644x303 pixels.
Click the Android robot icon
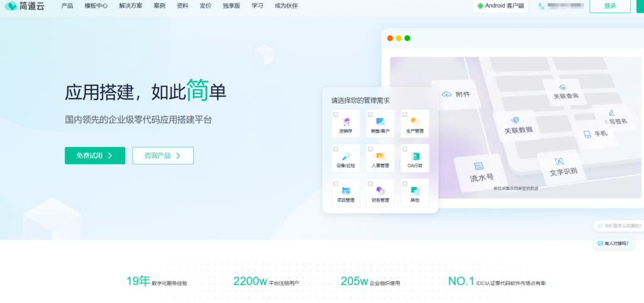tap(480, 6)
